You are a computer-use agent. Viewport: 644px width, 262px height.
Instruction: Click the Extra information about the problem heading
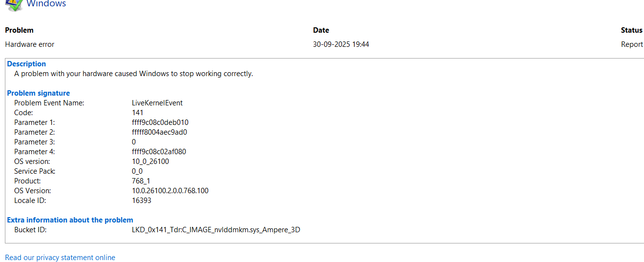point(70,220)
